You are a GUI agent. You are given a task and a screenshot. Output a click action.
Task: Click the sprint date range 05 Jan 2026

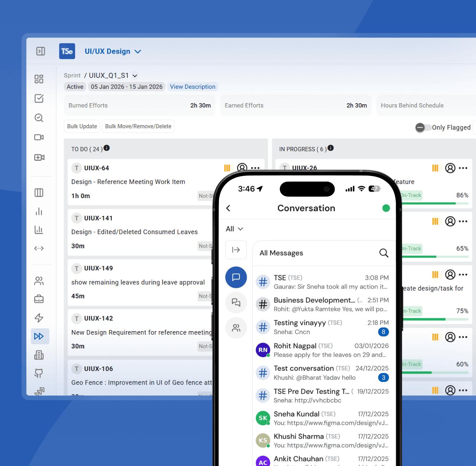[127, 87]
